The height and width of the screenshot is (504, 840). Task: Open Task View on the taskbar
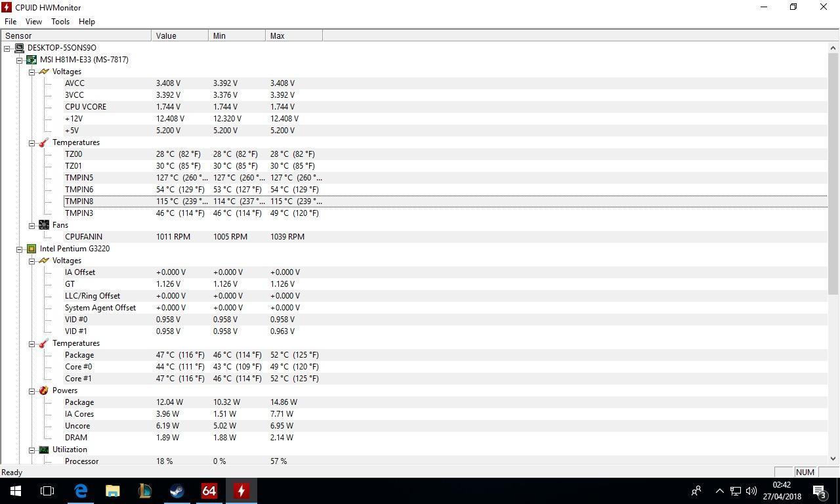pyautogui.click(x=47, y=491)
